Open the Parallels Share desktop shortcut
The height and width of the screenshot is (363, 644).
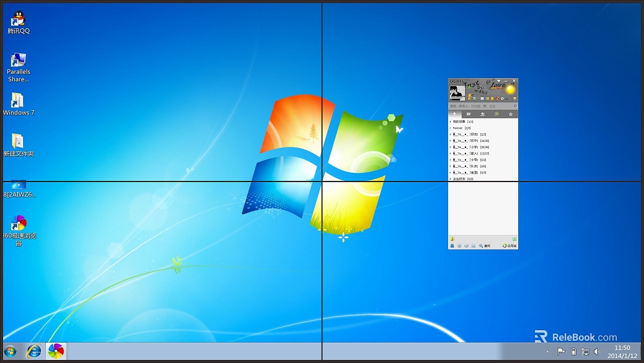tap(19, 68)
